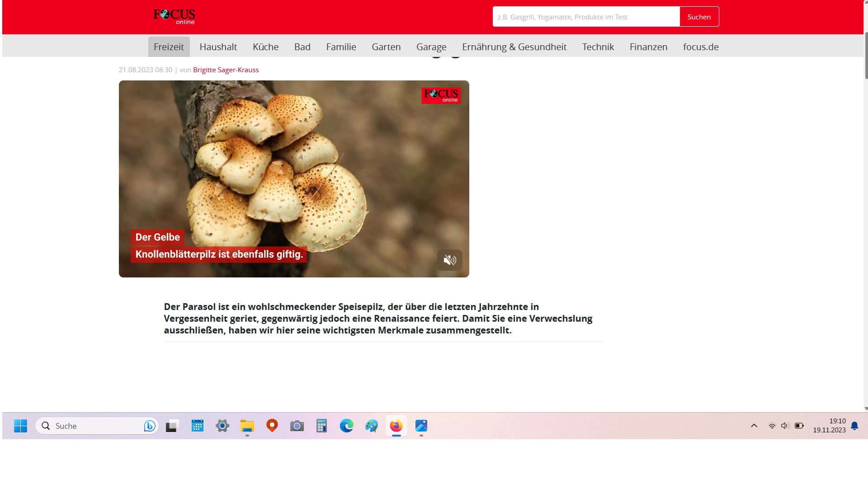Expand hidden system tray icons chevron
This screenshot has height=488, width=868.
(754, 426)
